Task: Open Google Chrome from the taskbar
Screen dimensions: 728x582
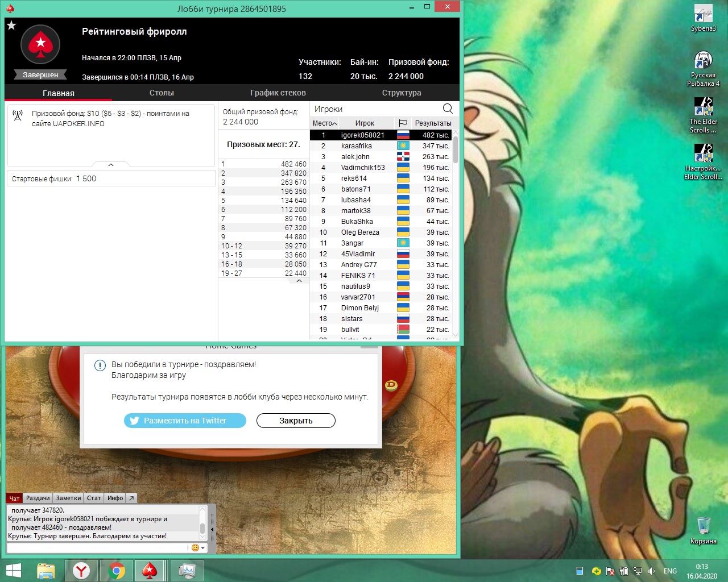Action: pos(117,571)
